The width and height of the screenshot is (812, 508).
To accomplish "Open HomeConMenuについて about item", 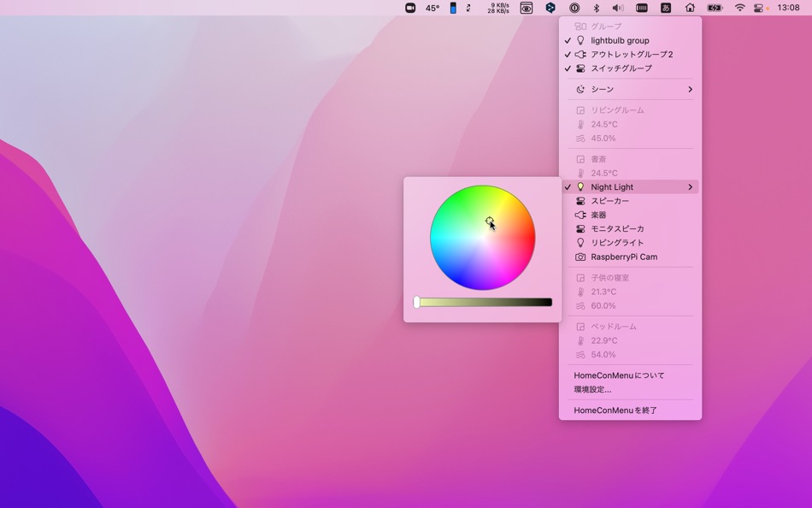I will click(x=630, y=375).
